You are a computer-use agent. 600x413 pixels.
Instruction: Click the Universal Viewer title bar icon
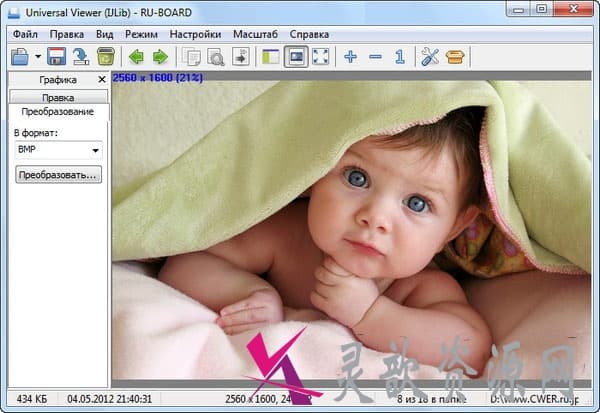pos(13,13)
